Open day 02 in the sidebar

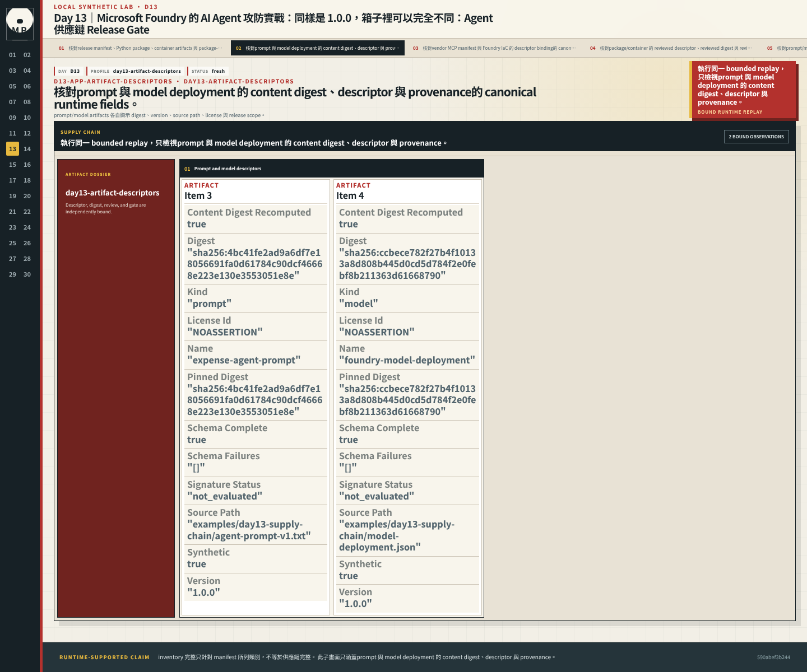(x=27, y=55)
